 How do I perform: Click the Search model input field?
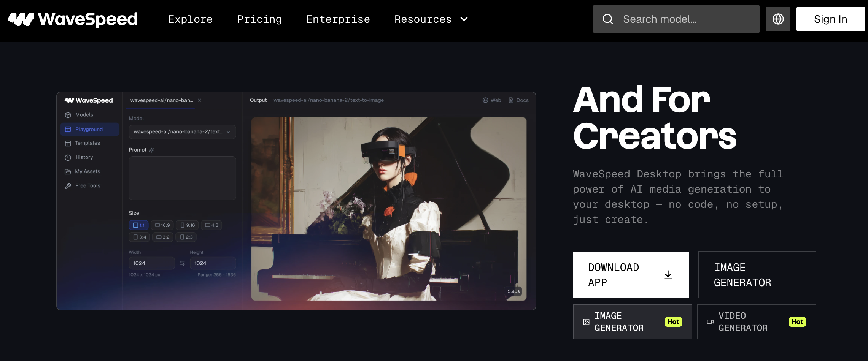click(x=676, y=19)
